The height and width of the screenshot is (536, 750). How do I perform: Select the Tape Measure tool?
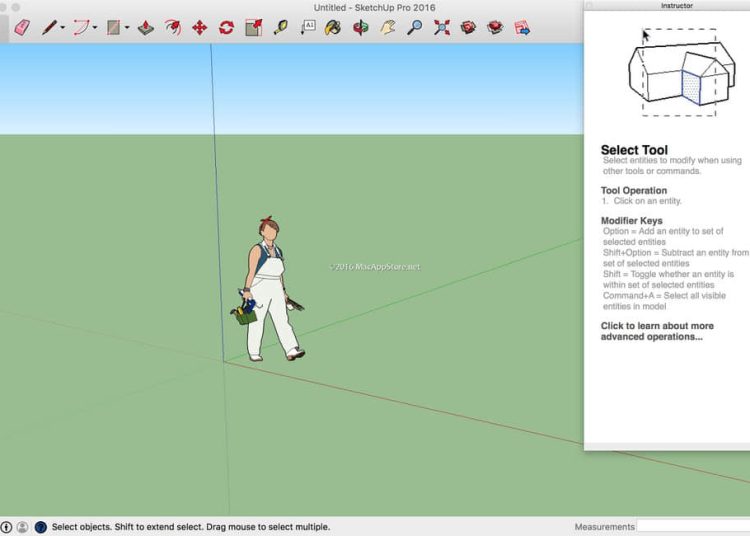point(280,28)
